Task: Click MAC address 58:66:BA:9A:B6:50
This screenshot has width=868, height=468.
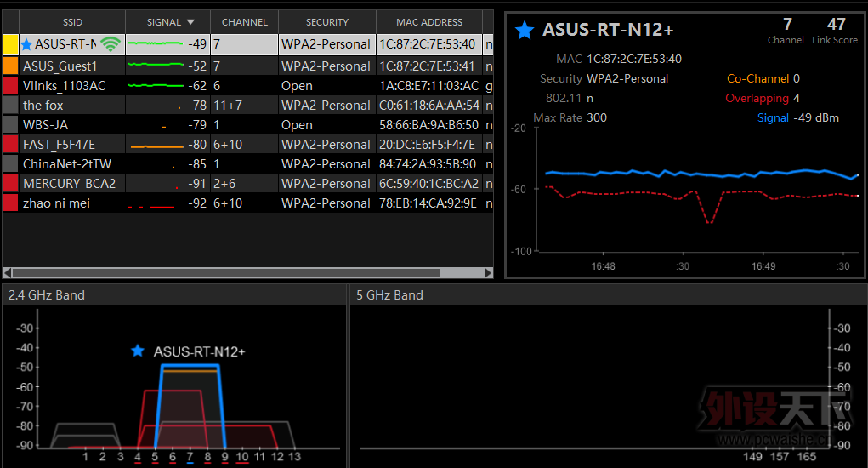Action: click(428, 124)
